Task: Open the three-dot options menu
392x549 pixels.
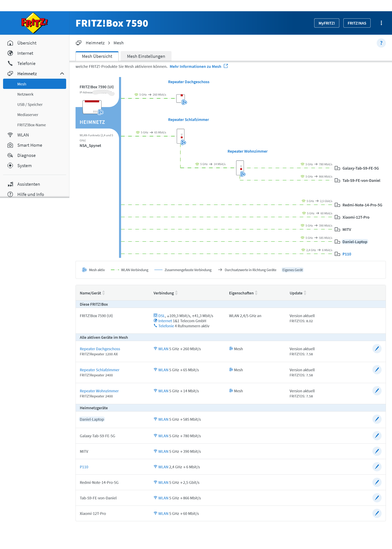Action: (x=381, y=23)
